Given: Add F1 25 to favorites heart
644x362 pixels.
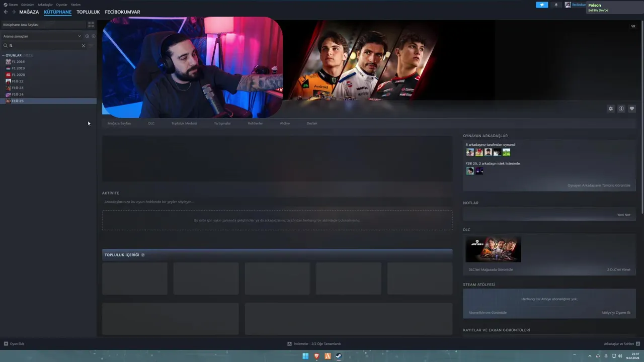Looking at the screenshot, I should coord(632,109).
